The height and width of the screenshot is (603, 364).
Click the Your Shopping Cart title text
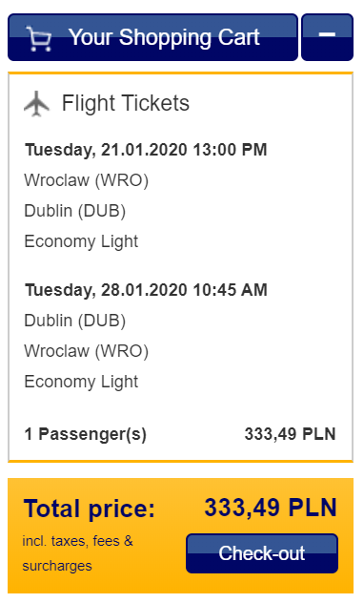164,37
